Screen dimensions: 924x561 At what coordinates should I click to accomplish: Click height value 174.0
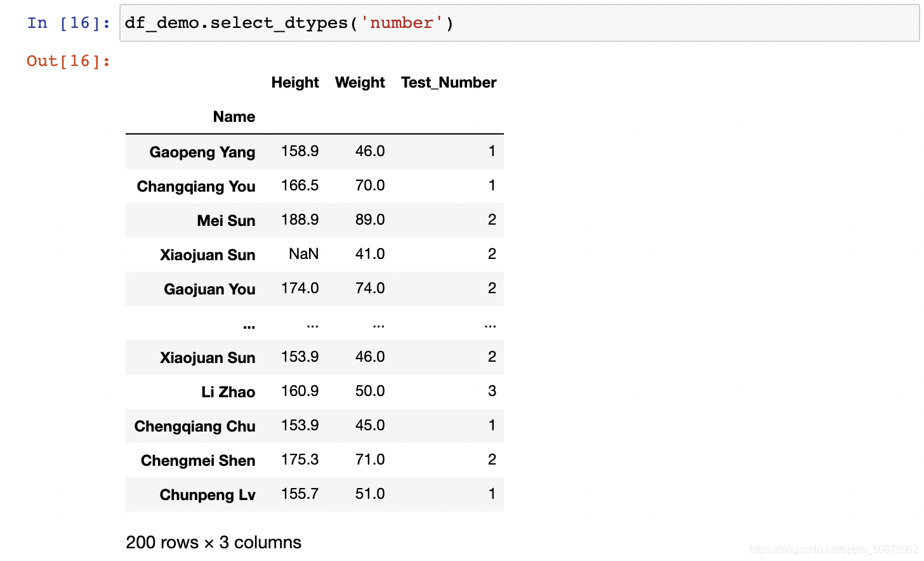(x=300, y=288)
